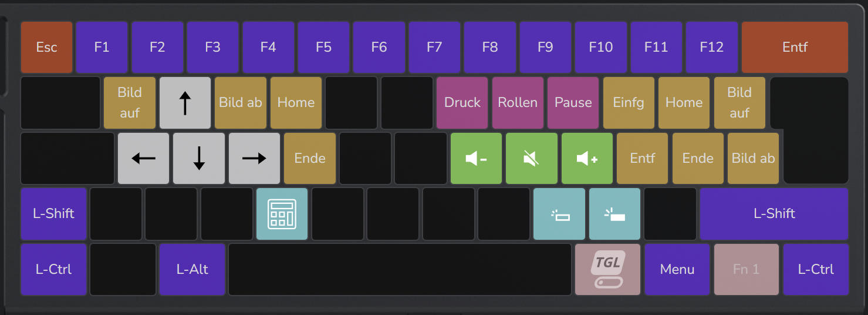Viewport: 868px width, 315px height.
Task: Click the Druck key
Action: (462, 103)
